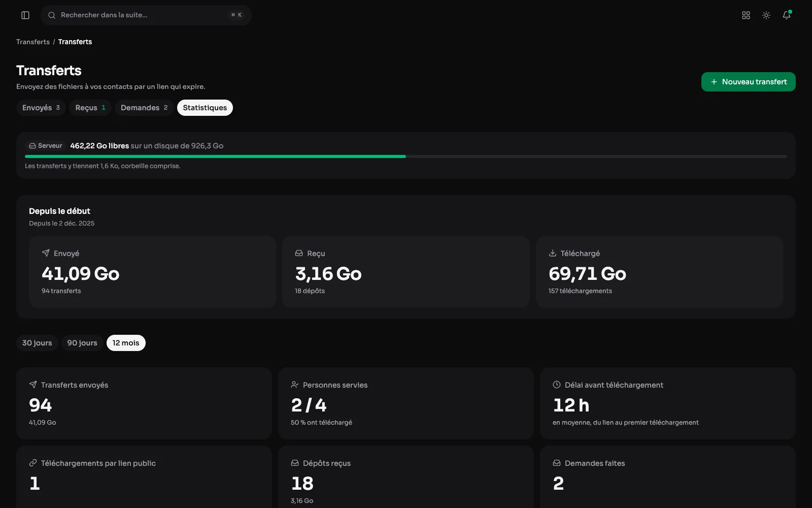
Task: Click the 12 h delay value
Action: coord(571,405)
